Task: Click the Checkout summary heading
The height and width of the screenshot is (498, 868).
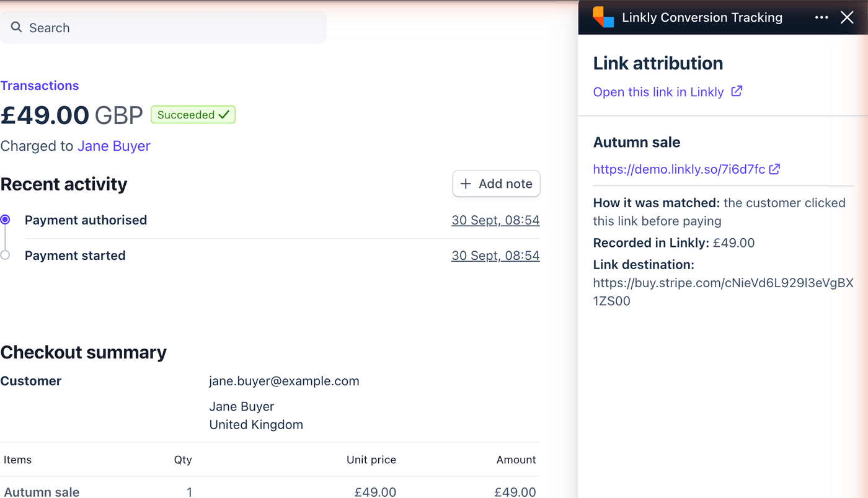Action: pos(84,352)
